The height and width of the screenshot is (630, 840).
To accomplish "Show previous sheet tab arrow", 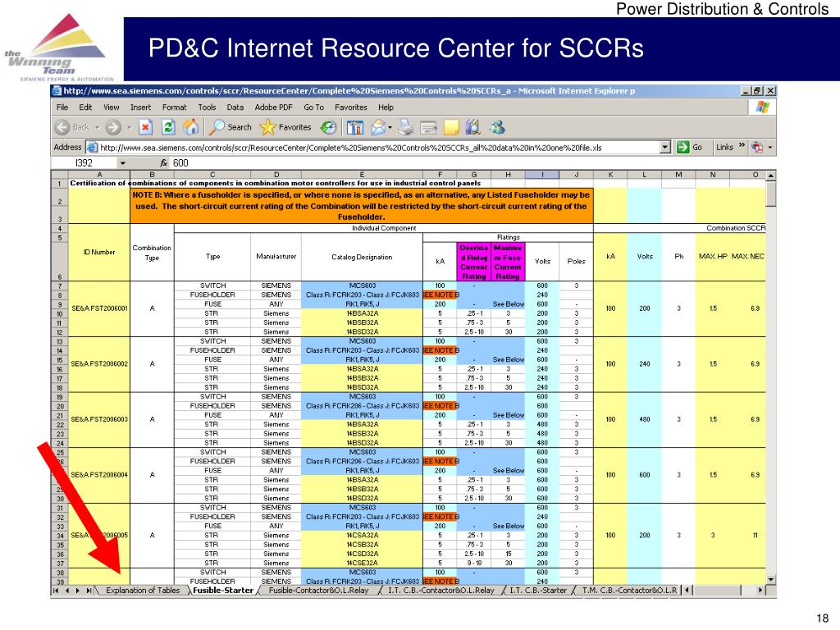I will pos(67,591).
